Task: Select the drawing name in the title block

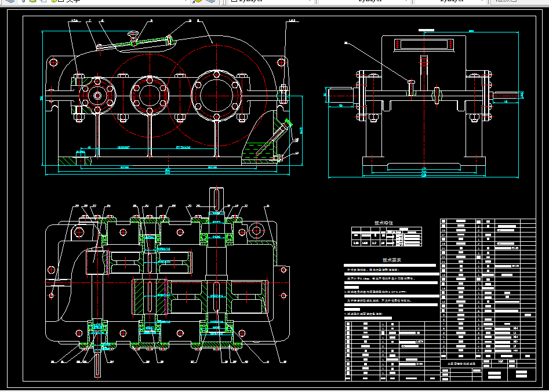Action: click(x=461, y=364)
